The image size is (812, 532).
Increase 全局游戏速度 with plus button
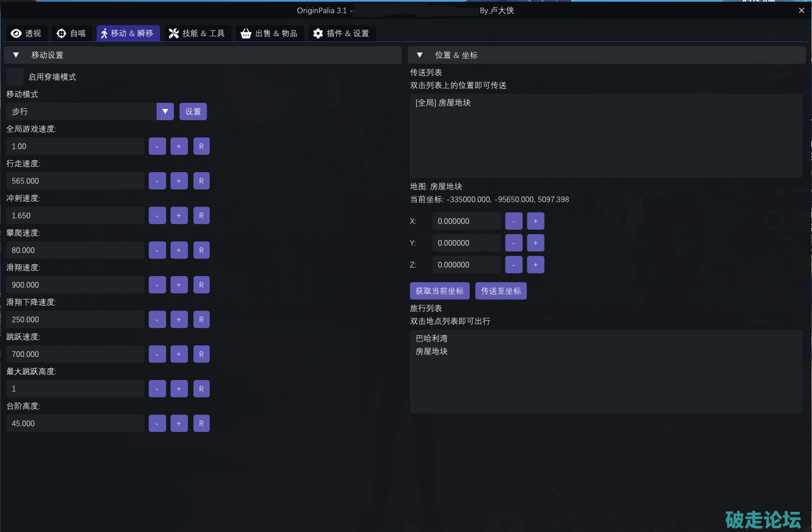tap(179, 146)
